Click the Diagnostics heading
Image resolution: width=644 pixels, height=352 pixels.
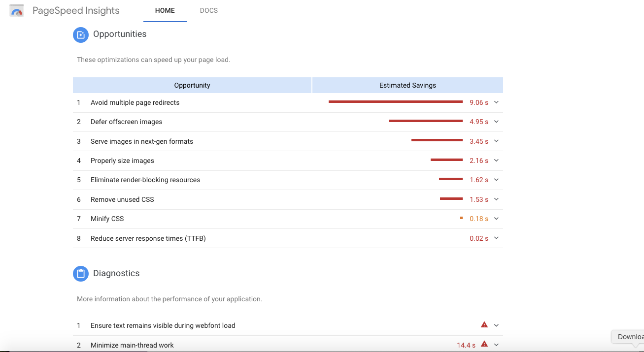pos(116,273)
